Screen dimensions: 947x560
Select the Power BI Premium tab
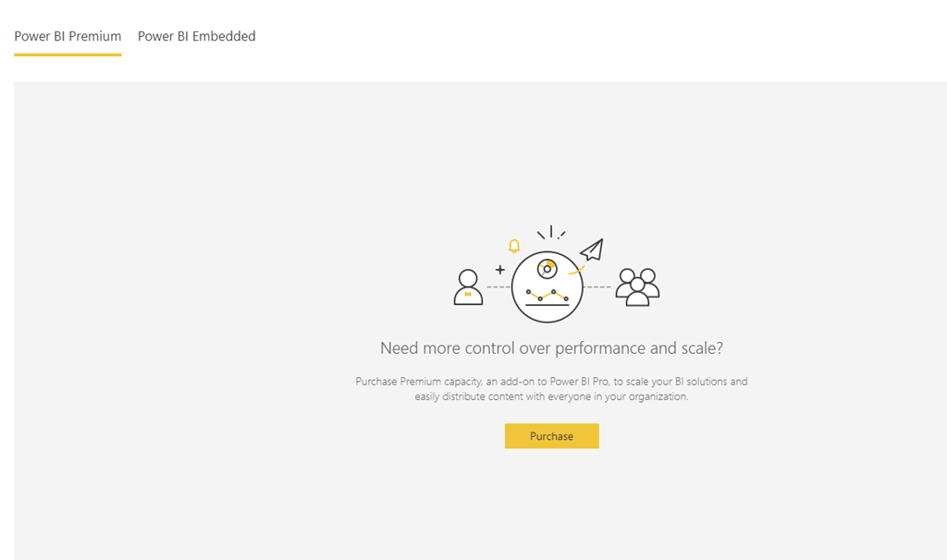click(68, 37)
